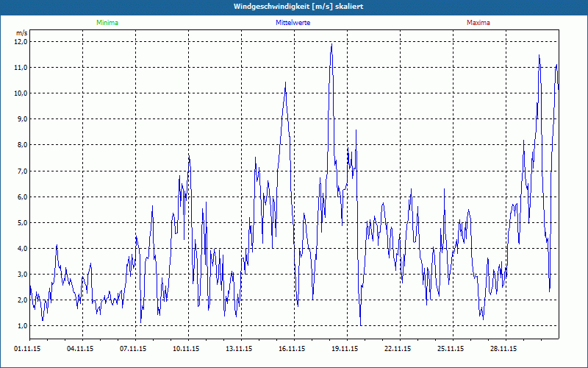Click the m/s unit label

(22, 33)
